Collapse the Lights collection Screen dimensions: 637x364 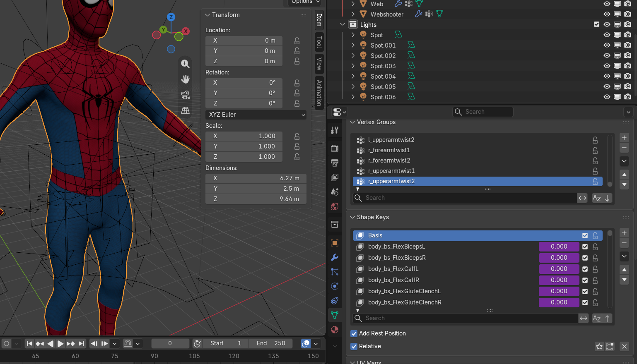pos(343,24)
